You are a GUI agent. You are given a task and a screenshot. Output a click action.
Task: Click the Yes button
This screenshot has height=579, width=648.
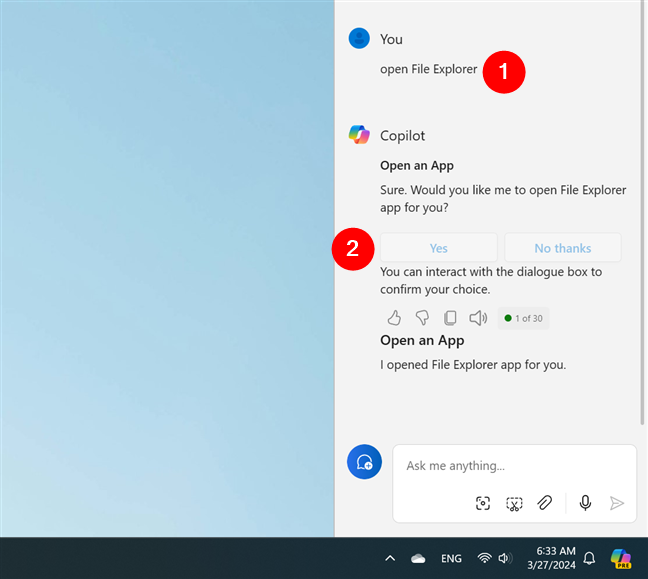[438, 248]
